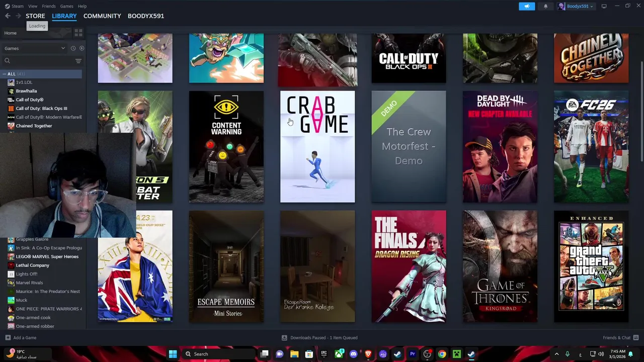Viewport: 644px width, 362px height.
Task: Click the Brawlhalla icon in game list
Action: pos(11,91)
